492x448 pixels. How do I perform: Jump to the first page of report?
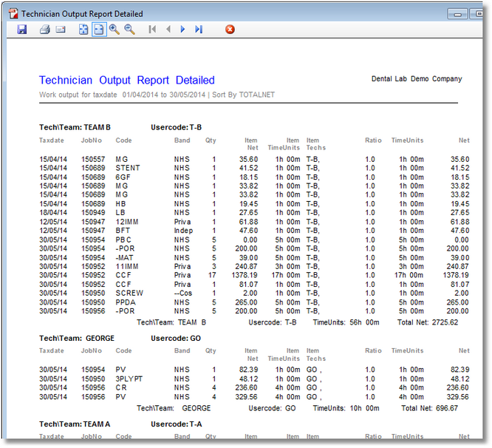[152, 30]
